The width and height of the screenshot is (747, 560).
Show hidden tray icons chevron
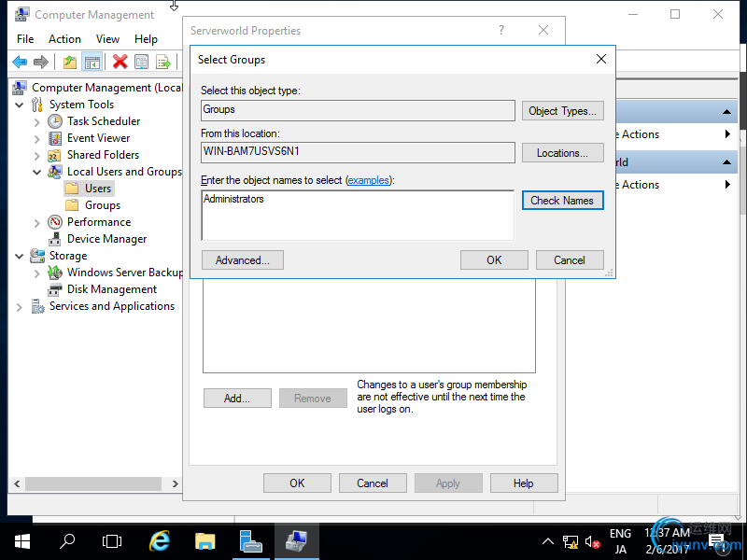tap(548, 541)
